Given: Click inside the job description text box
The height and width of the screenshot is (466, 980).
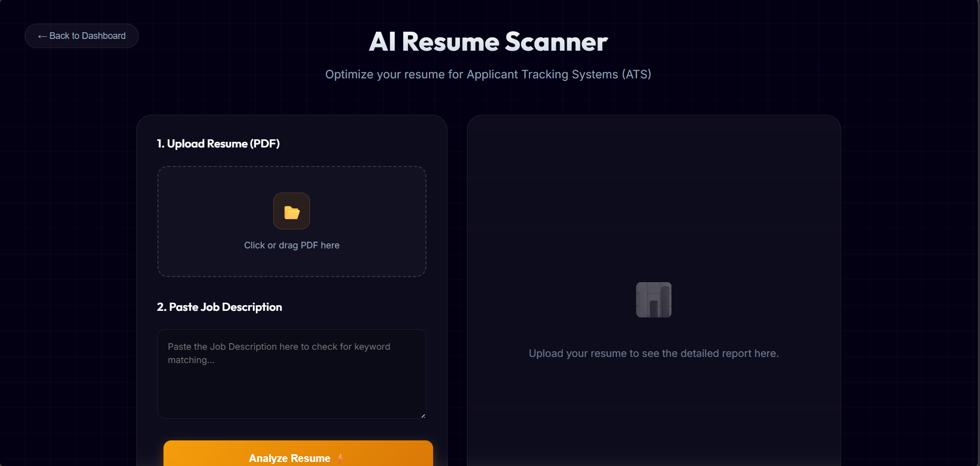Looking at the screenshot, I should coord(291,374).
